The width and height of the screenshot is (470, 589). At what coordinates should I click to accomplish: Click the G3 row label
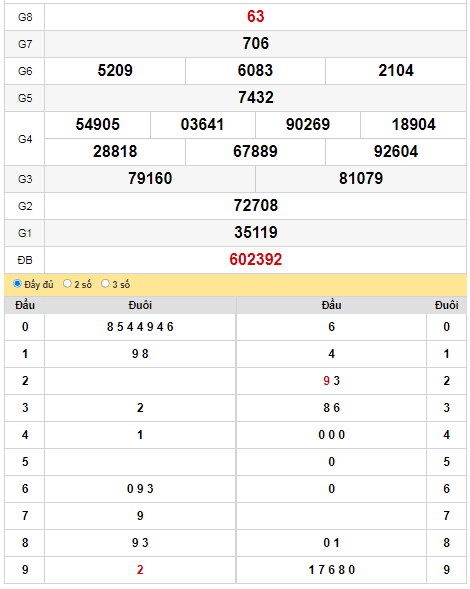(x=25, y=179)
